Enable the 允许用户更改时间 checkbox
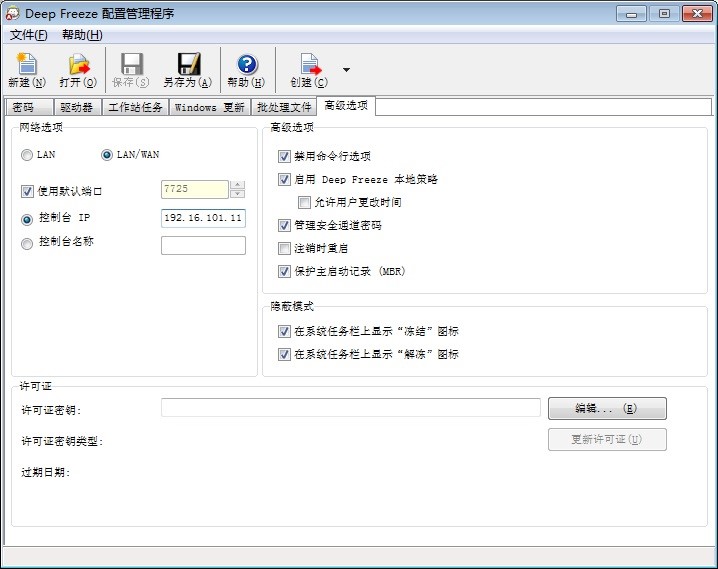 coord(304,202)
